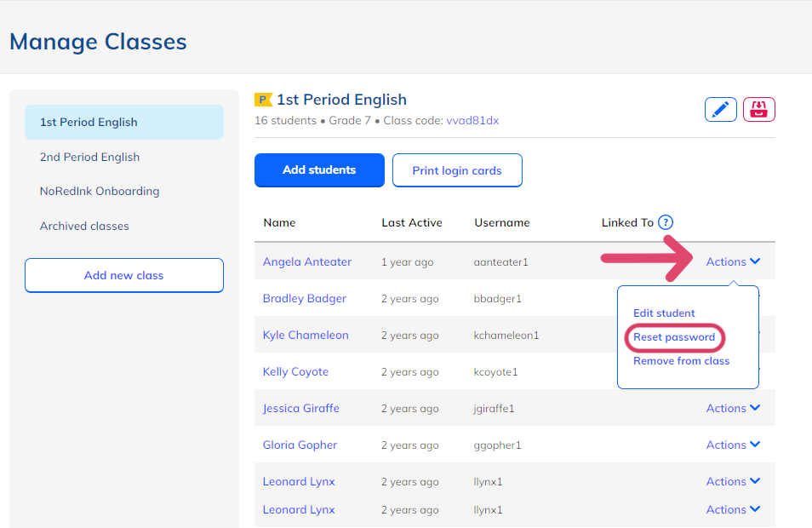View Archived classes in sidebar

pyautogui.click(x=84, y=226)
